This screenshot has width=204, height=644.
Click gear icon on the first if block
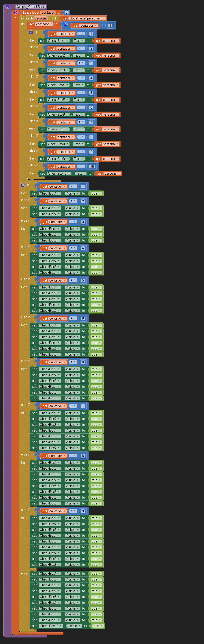tap(31, 32)
